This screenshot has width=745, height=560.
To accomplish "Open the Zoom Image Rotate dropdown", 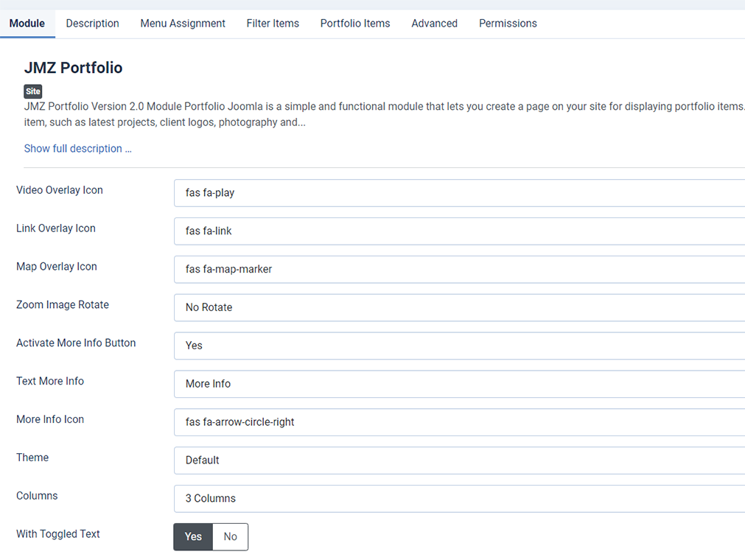I will click(459, 307).
